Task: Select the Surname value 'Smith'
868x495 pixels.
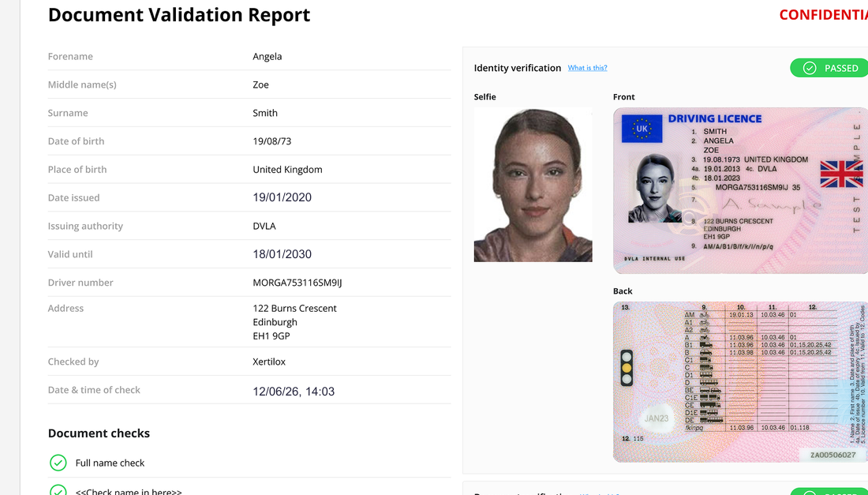Action: click(265, 113)
